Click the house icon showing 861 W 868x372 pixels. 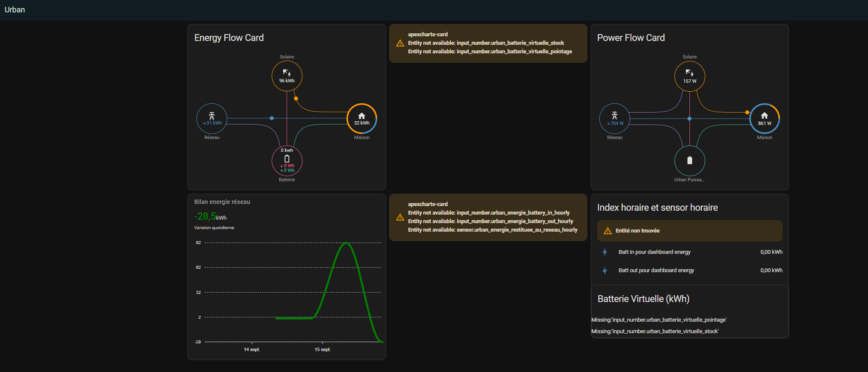coord(764,116)
